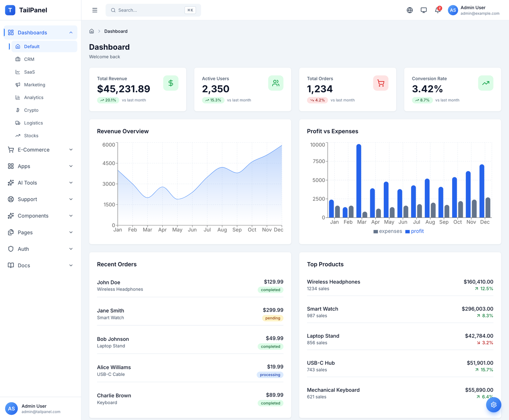509x420 pixels.
Task: Go to the Marketing dashboard
Action: (44, 85)
